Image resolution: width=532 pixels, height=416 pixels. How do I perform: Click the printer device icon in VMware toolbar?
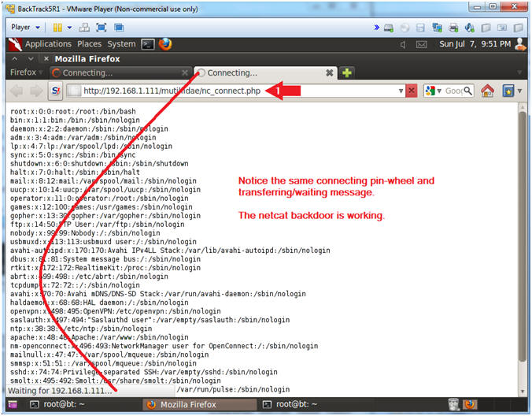point(453,28)
